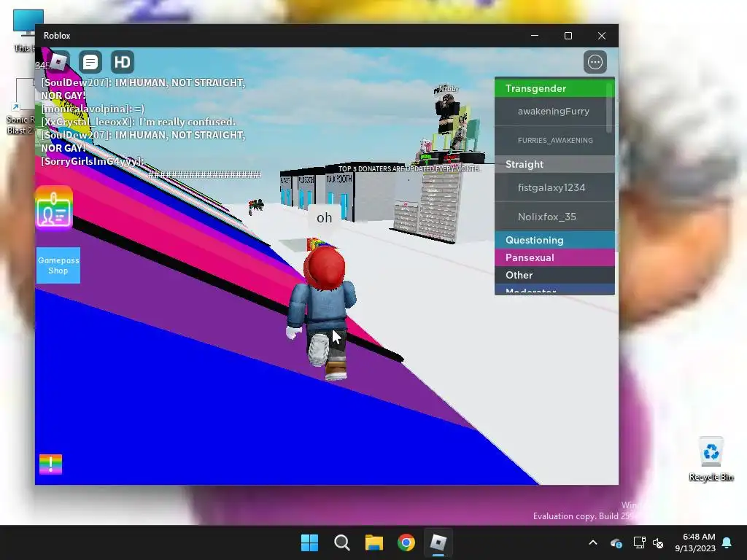Select the Sonic Robo Blast 2 shortcut
This screenshot has width=747, height=560.
point(21,107)
